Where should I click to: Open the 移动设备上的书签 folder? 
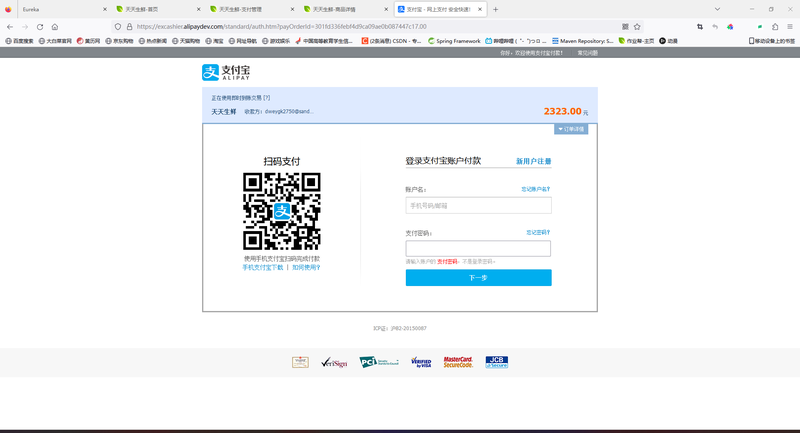[771, 41]
